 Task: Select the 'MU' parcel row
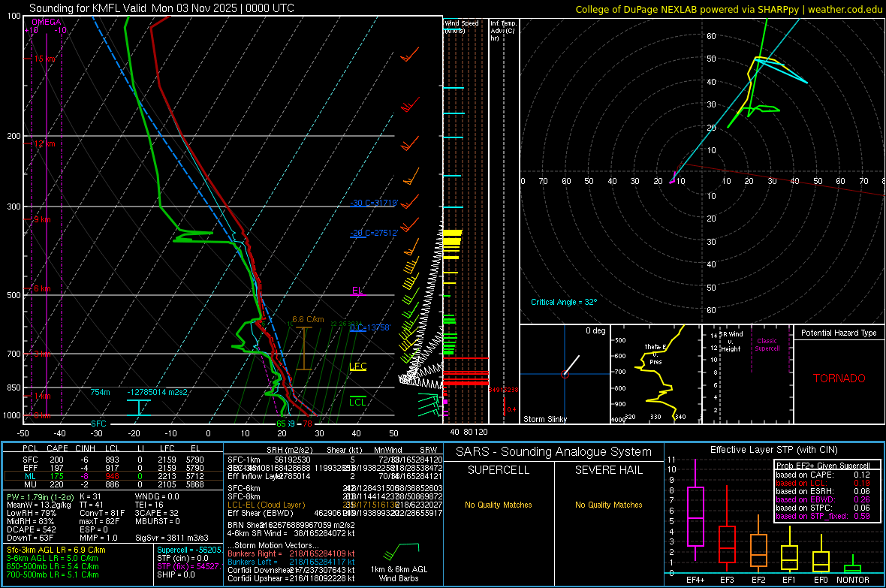113,484
